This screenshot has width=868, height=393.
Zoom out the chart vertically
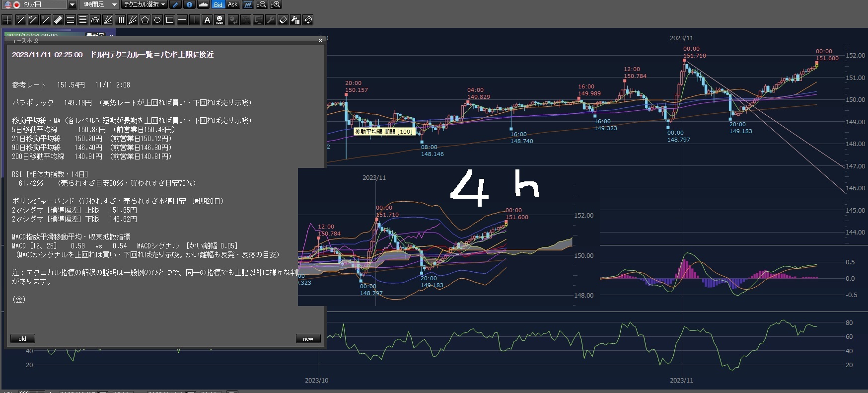click(262, 4)
